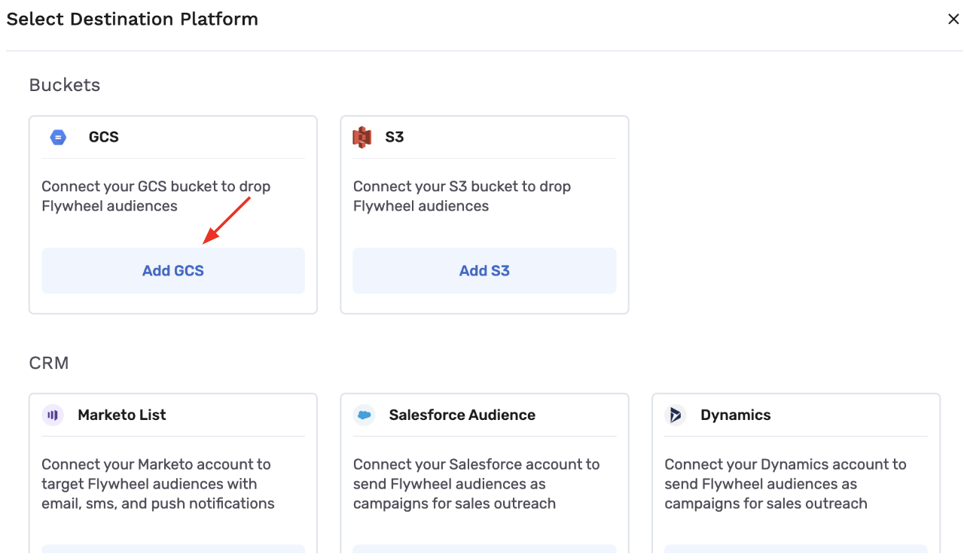The width and height of the screenshot is (964, 560).
Task: Select the GCS card title
Action: (x=104, y=137)
